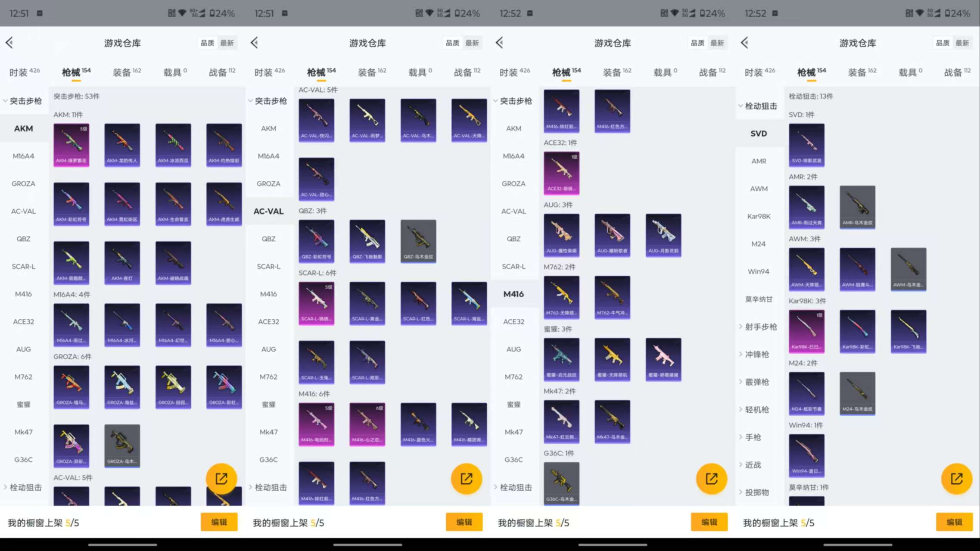View the AMR-乌木金纹 skin

[857, 207]
